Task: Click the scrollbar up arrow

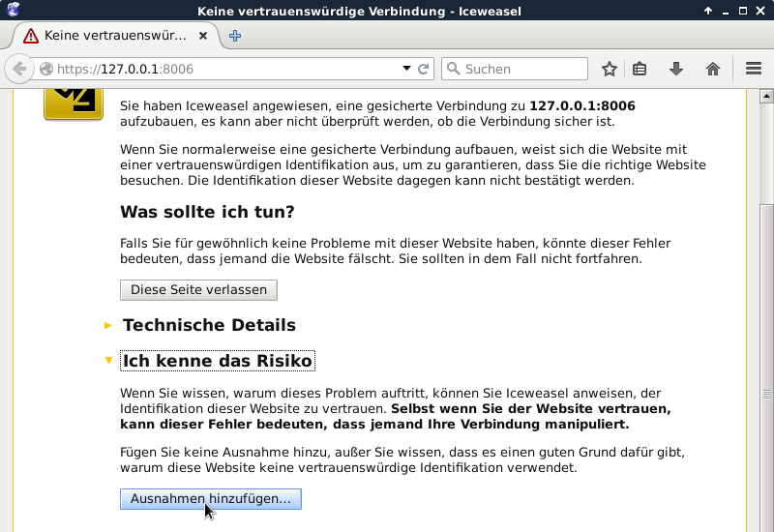Action: pos(765,96)
